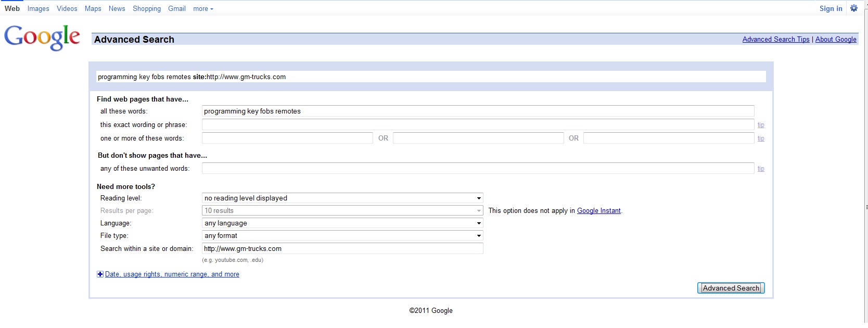Click the first 'one or more' words field
868x328 pixels.
coord(287,138)
